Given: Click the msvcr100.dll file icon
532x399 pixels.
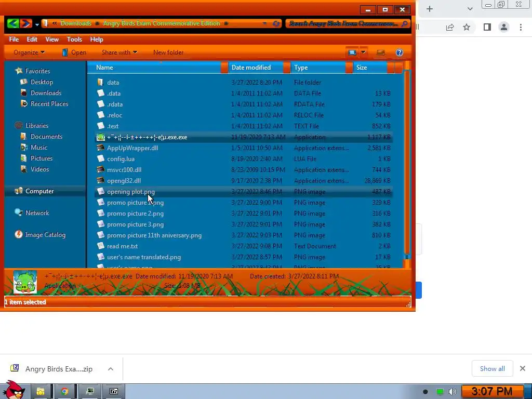Looking at the screenshot, I should (x=100, y=169).
